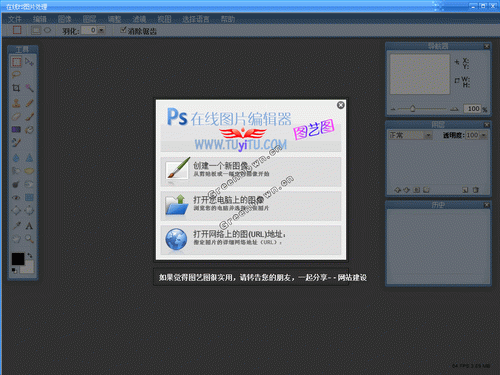Select the Clone Stamp tool
Viewport: 500px width, 375px height.
[x=16, y=103]
